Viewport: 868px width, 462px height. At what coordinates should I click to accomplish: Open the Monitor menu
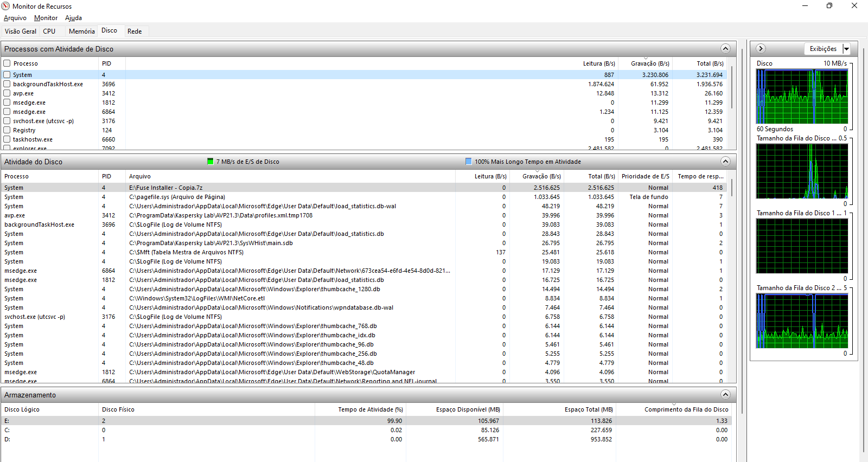tap(46, 18)
